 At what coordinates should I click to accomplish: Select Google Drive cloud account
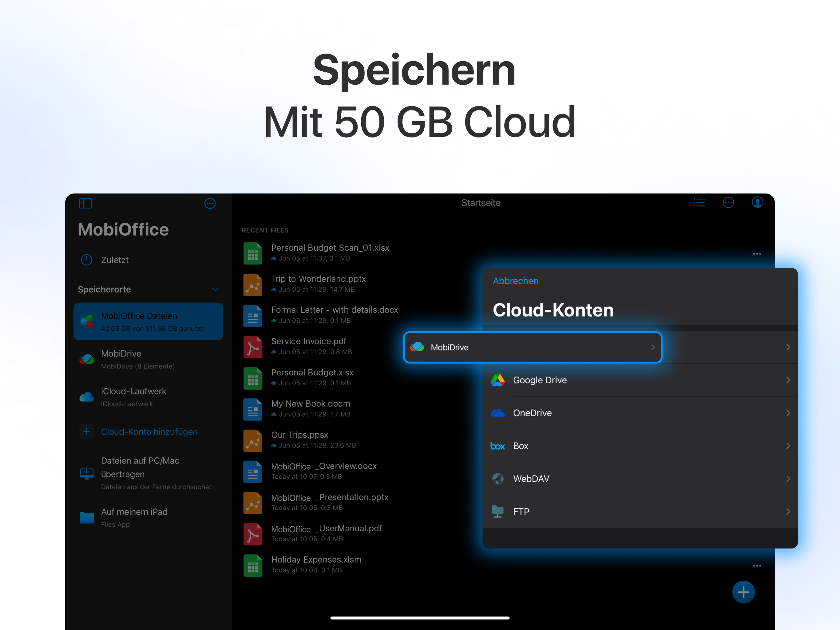640,380
